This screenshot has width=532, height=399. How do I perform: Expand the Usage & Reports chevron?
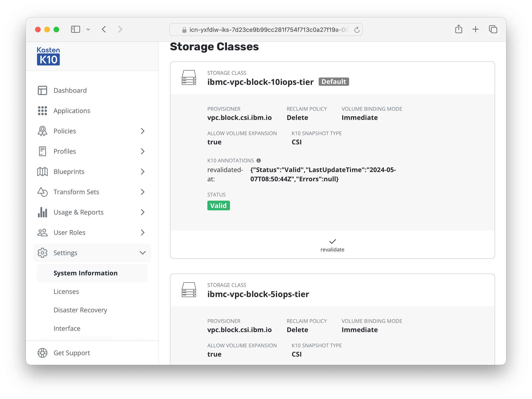pyautogui.click(x=143, y=212)
